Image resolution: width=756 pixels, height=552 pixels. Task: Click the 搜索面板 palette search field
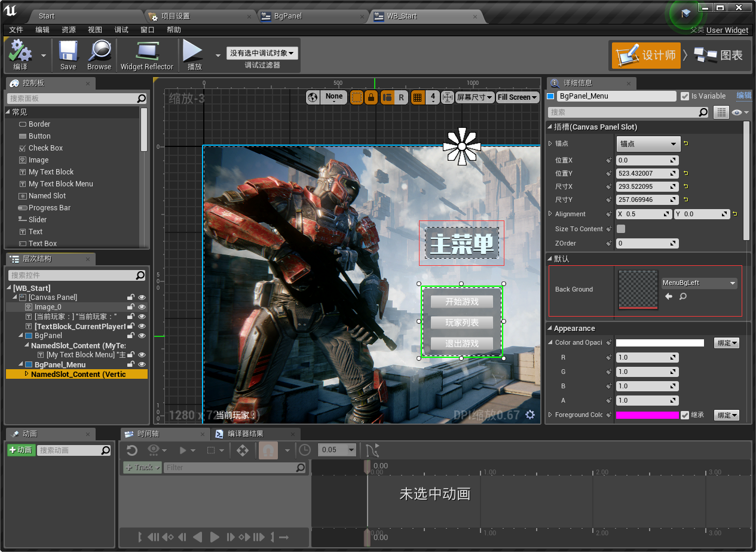point(77,99)
